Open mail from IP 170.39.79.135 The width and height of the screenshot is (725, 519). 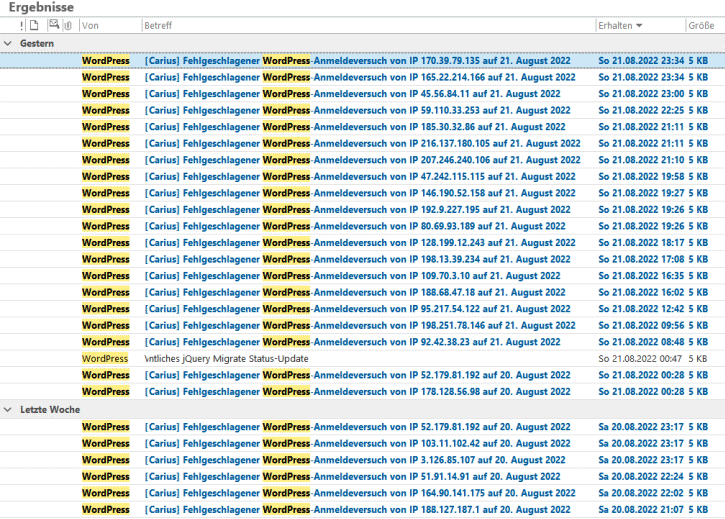362,61
